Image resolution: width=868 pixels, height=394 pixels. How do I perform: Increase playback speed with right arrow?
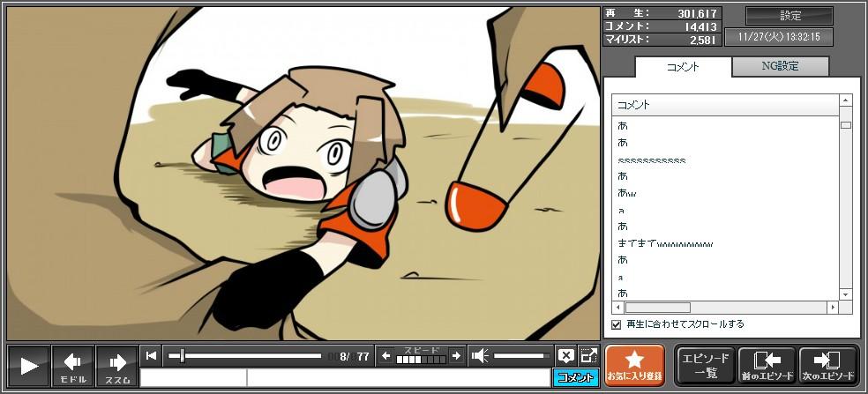(x=455, y=356)
